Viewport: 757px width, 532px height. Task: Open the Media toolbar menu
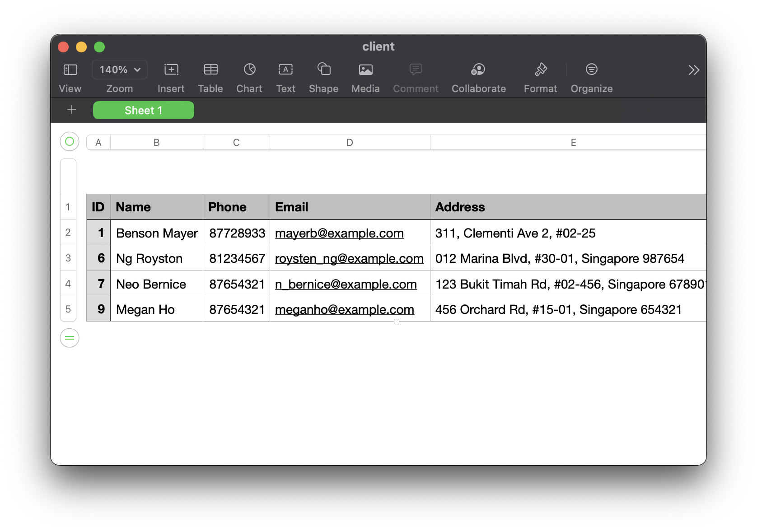365,70
